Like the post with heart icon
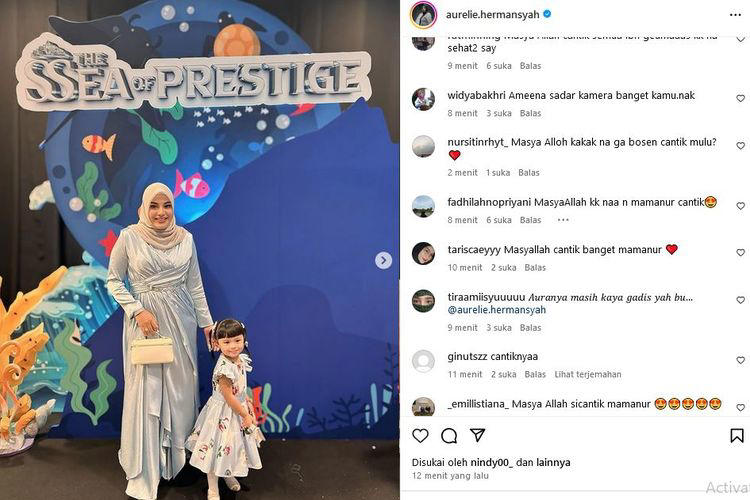This screenshot has width=750, height=500. pyautogui.click(x=420, y=435)
